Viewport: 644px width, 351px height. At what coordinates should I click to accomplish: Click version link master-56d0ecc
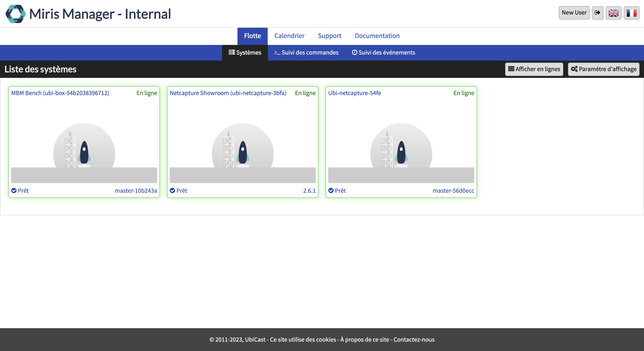(x=453, y=191)
